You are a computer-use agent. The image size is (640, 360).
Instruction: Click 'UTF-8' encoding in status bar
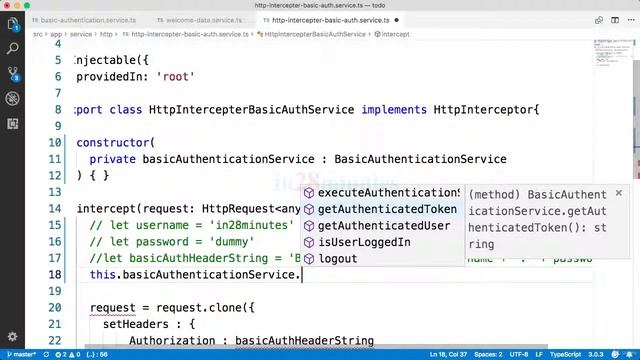coord(519,355)
